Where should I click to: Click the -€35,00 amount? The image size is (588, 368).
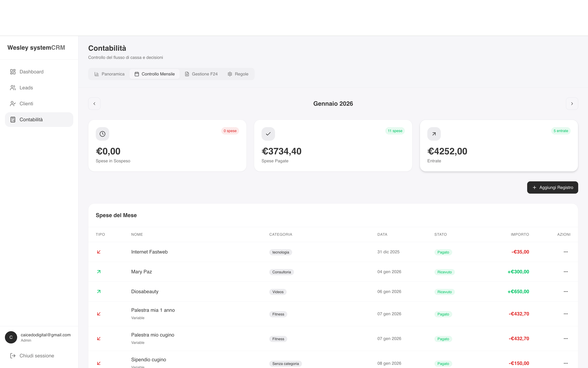(520, 252)
